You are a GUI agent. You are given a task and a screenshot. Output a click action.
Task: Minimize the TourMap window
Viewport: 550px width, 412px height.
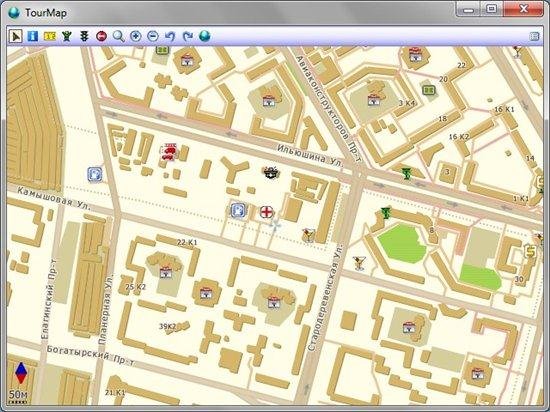(469, 9)
